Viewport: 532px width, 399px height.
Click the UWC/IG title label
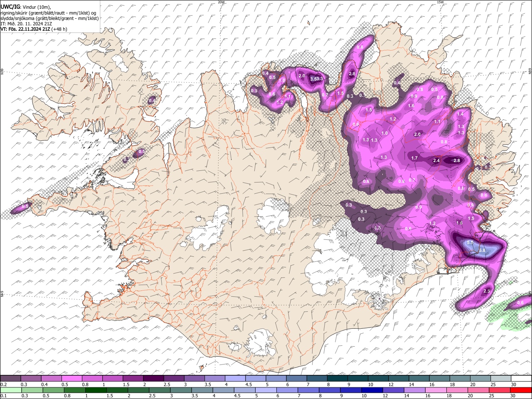(10, 6)
